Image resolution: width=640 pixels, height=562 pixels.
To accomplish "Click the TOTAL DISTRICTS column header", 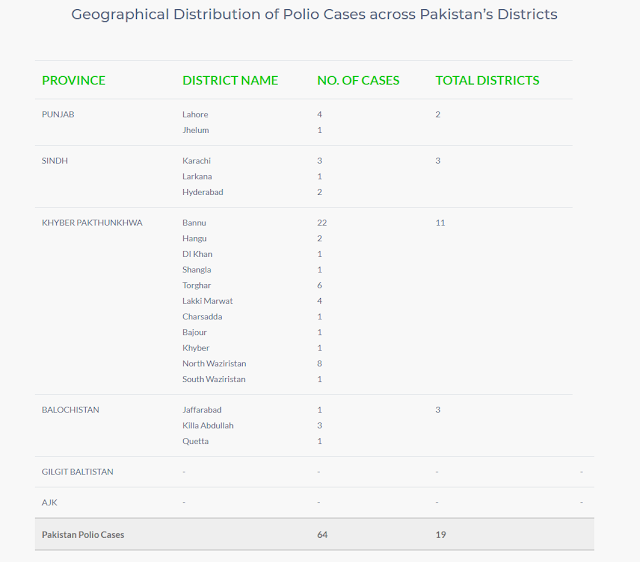I will (487, 80).
